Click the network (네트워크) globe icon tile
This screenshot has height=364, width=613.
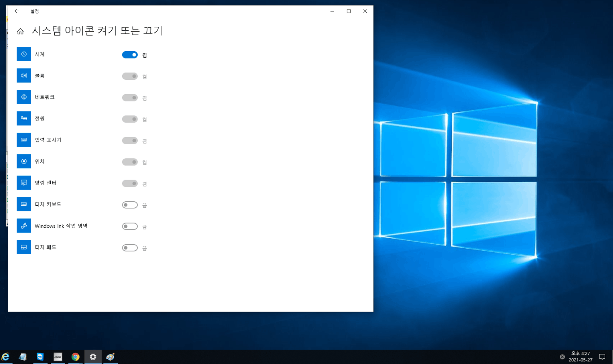[24, 97]
